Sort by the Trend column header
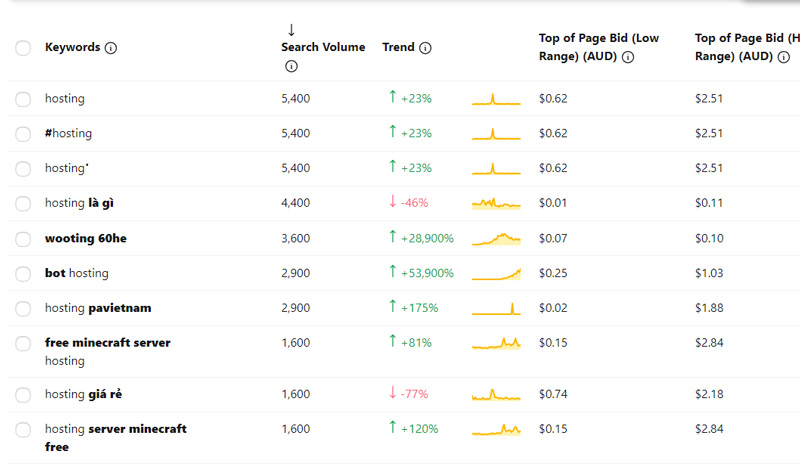 click(x=398, y=47)
